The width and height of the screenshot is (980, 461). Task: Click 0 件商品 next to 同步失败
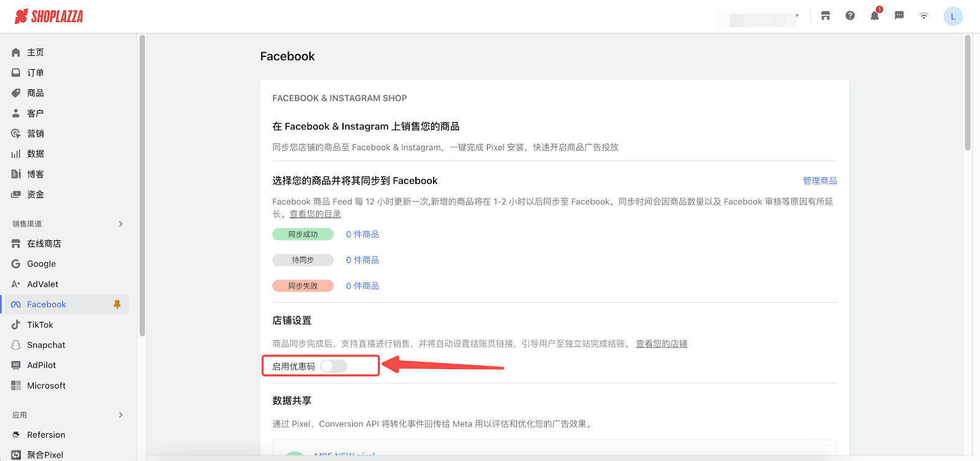click(x=362, y=286)
